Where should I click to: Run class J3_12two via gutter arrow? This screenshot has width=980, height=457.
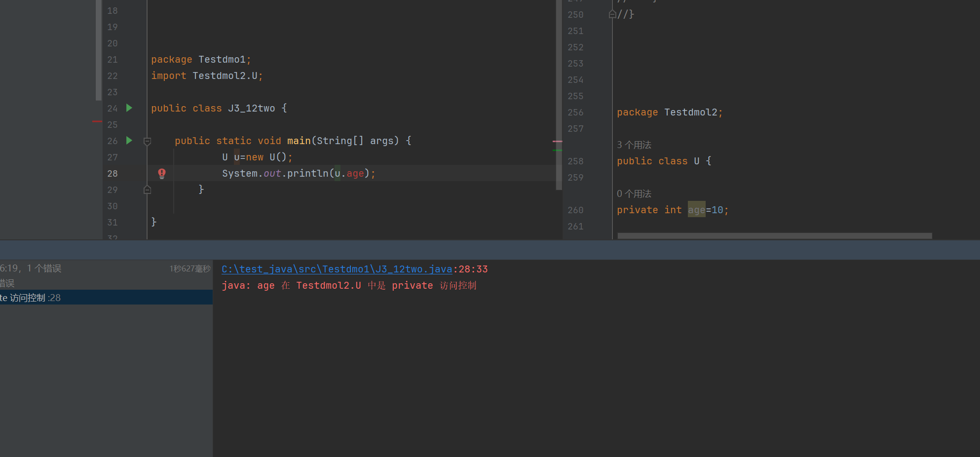[129, 108]
